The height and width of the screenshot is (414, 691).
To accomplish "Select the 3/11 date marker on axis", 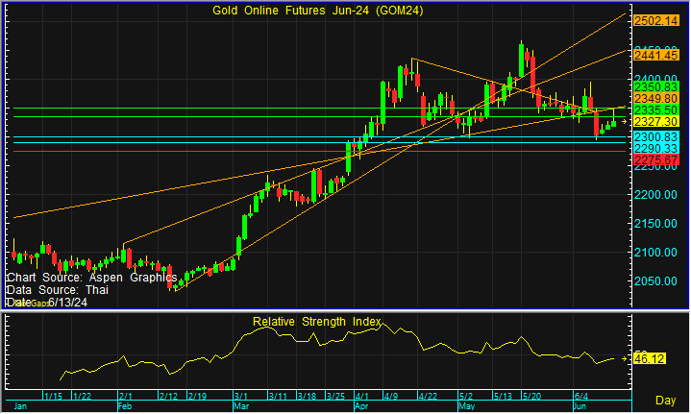I will coord(279,395).
